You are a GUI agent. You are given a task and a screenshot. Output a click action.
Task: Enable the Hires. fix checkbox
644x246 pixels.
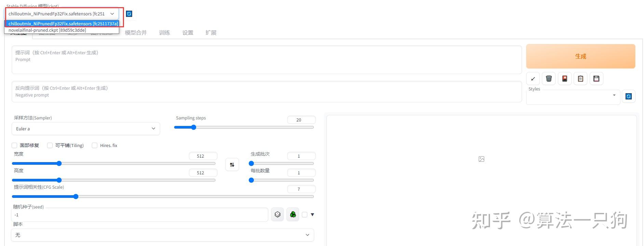coord(95,145)
